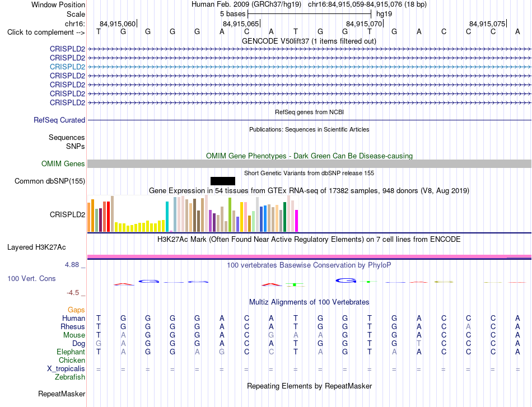Screen dimensions: 532x407
Task: Click the cyan bar in GTEx expression chart
Action: click(x=167, y=217)
